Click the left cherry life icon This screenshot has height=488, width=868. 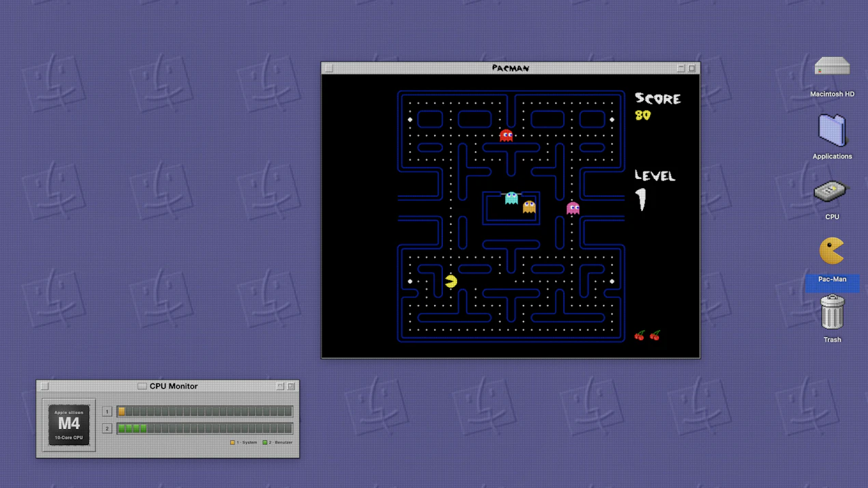click(x=640, y=336)
